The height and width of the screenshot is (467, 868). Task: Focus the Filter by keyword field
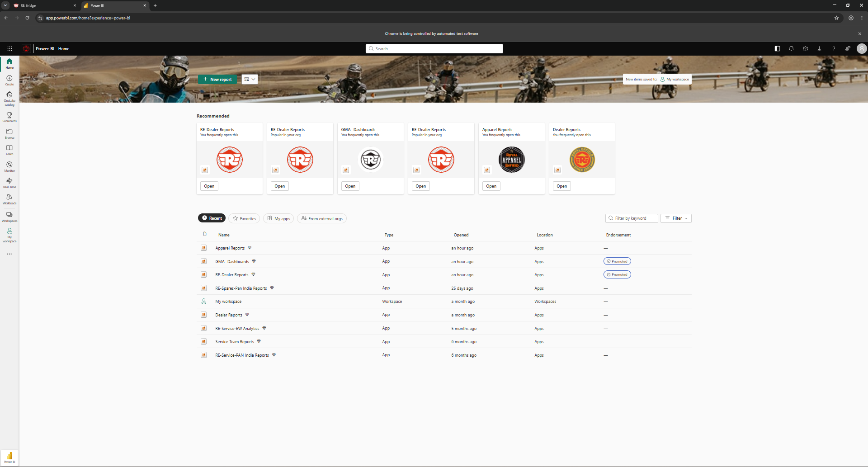tap(632, 218)
